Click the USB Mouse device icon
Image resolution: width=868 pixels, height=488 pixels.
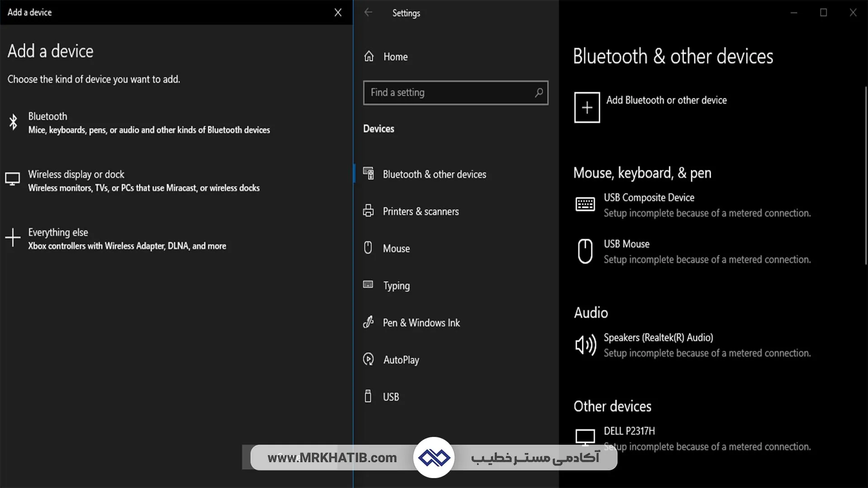click(585, 251)
